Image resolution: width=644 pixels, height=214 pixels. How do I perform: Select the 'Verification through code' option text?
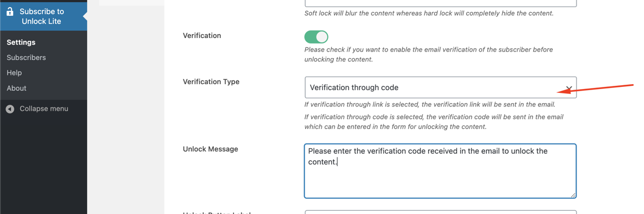pyautogui.click(x=354, y=87)
